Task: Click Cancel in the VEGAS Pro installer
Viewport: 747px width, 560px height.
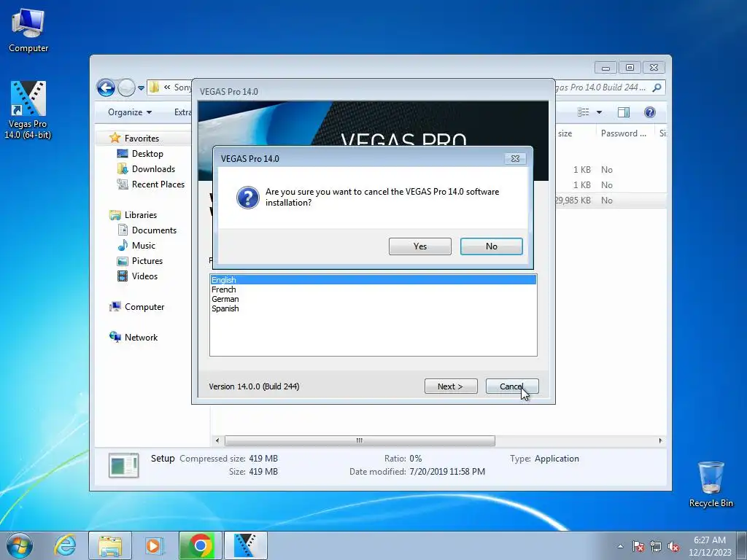Action: click(x=512, y=386)
